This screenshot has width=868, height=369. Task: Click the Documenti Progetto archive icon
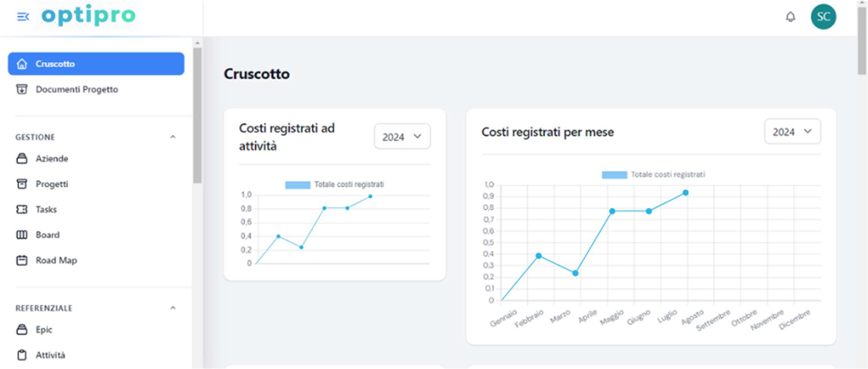(22, 89)
